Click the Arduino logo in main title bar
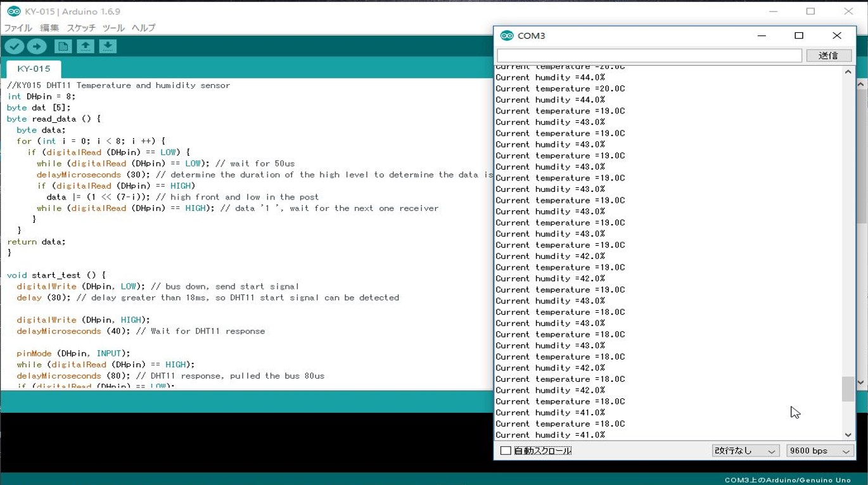The height and width of the screenshot is (485, 868). click(13, 11)
